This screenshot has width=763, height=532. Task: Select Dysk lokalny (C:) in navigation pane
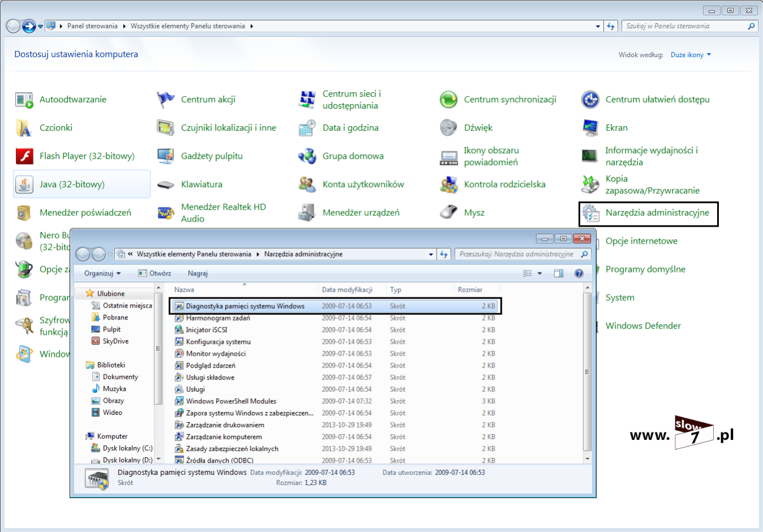128,448
